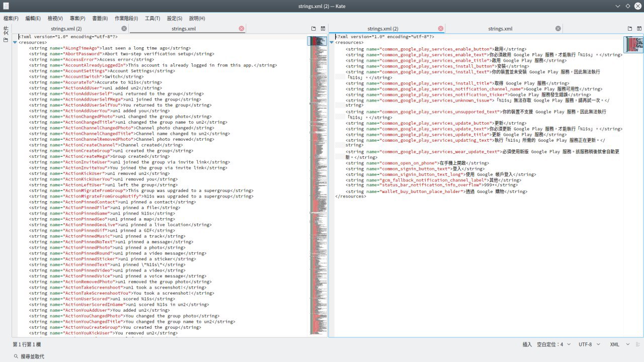The height and width of the screenshot is (362, 644).
Task: Open the 書籤(B) menu
Action: [x=100, y=18]
